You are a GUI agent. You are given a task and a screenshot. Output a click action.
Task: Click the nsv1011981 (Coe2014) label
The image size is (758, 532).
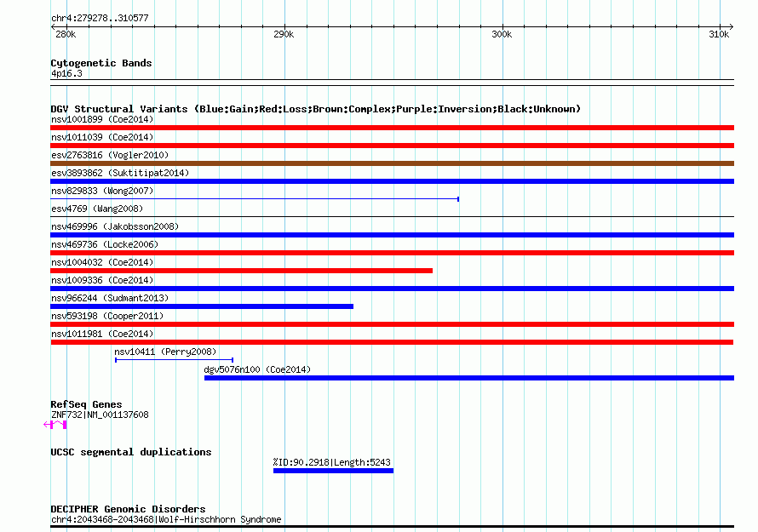tap(102, 334)
